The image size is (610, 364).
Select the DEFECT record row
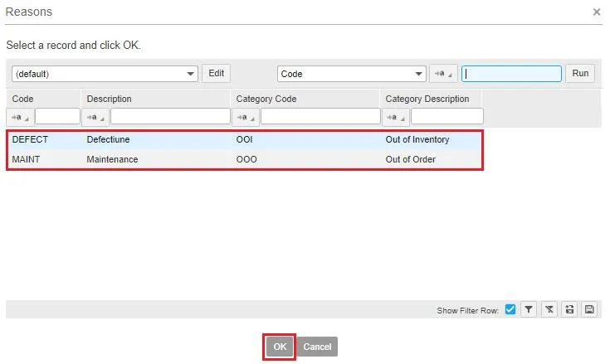point(245,140)
